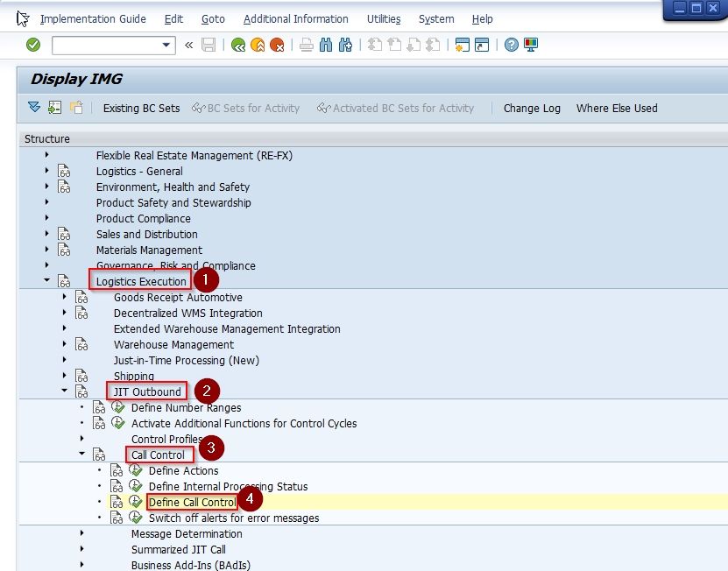Click the Help question mark icon

(x=512, y=45)
